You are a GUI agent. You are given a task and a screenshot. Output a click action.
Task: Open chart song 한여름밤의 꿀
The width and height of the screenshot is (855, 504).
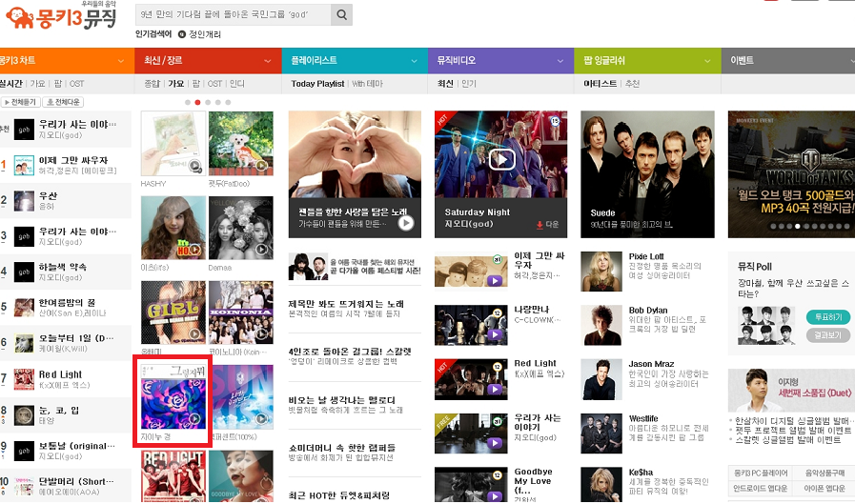point(67,302)
